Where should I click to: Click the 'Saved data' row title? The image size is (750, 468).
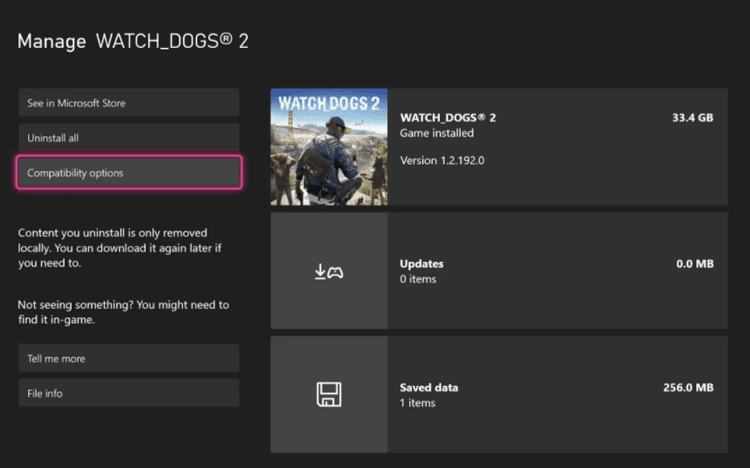(429, 387)
